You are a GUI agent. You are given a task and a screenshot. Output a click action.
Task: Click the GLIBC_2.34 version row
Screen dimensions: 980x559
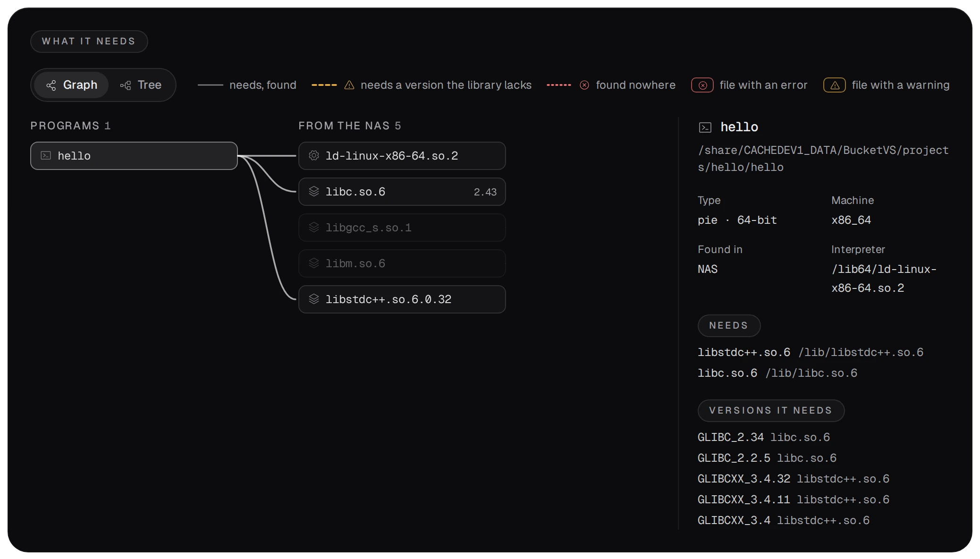[764, 437]
